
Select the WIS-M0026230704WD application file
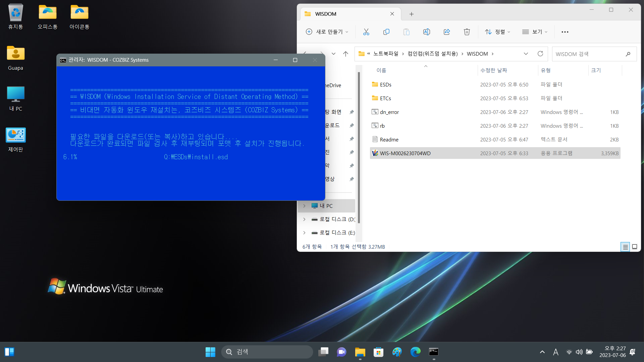point(495,153)
